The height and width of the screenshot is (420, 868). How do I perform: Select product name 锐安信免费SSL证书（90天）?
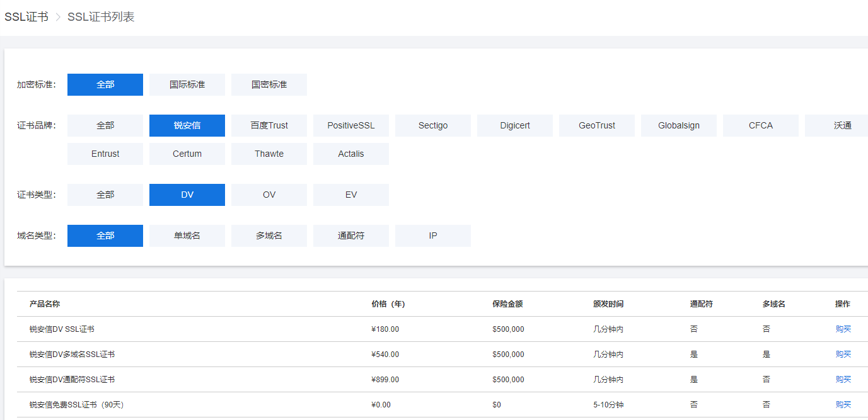pyautogui.click(x=77, y=404)
